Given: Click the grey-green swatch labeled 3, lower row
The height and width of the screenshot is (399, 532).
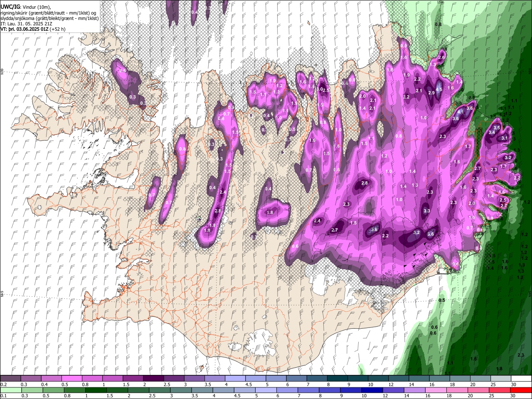Looking at the screenshot, I should (181, 390).
